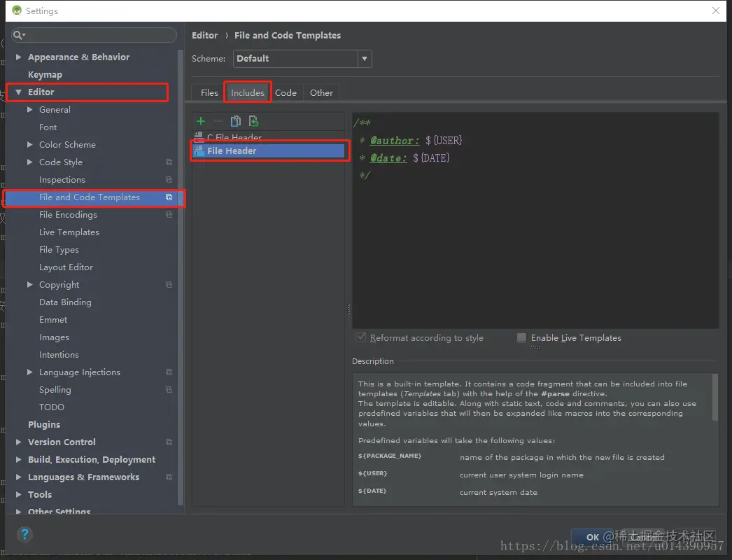732x560 pixels.
Task: Click the project-level icon beside Languages & Frameworks
Action: click(169, 477)
